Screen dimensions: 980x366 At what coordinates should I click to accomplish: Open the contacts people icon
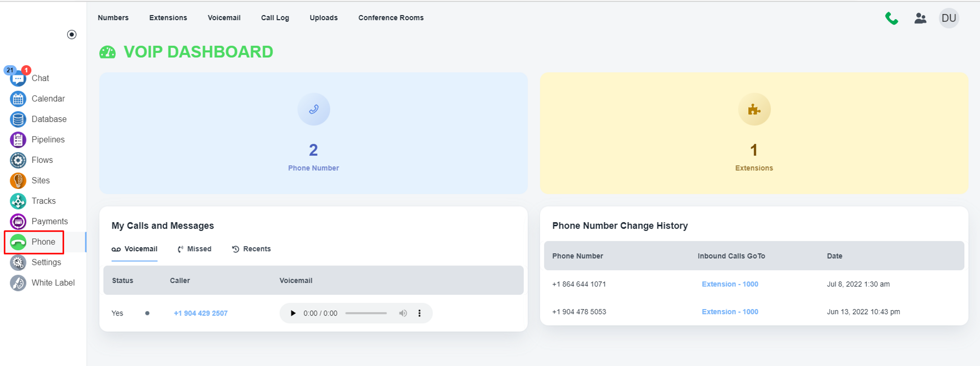(x=920, y=19)
